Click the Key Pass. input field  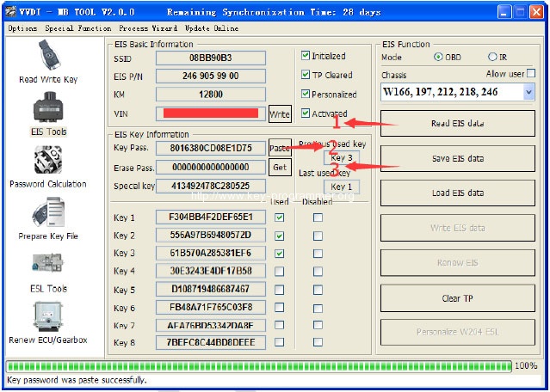point(211,148)
